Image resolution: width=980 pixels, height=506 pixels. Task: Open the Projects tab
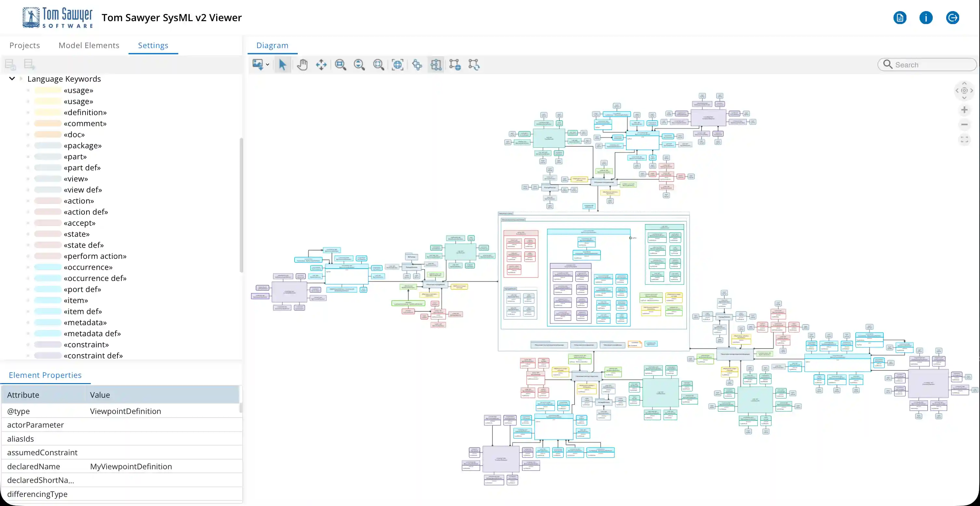click(x=24, y=45)
